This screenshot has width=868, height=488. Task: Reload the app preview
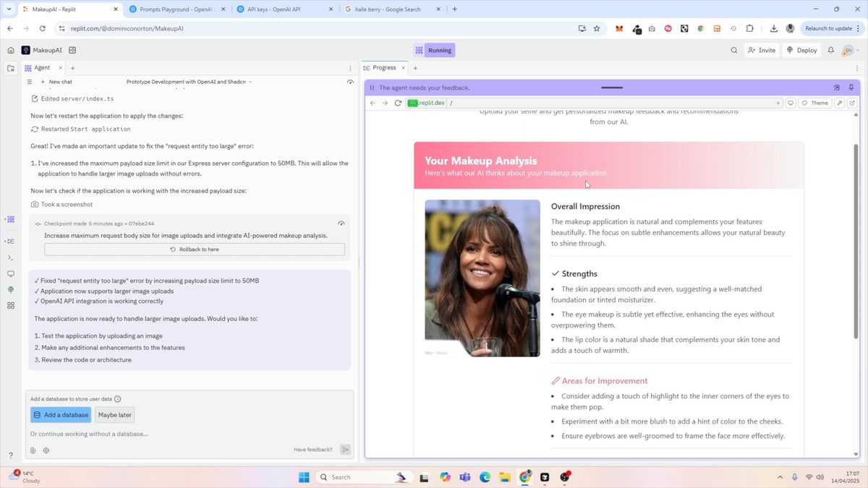coord(398,103)
